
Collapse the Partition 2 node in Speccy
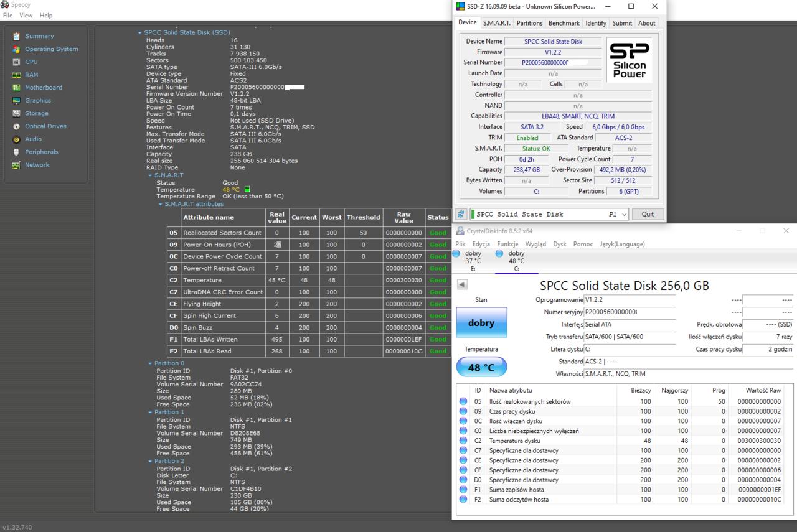coord(150,461)
